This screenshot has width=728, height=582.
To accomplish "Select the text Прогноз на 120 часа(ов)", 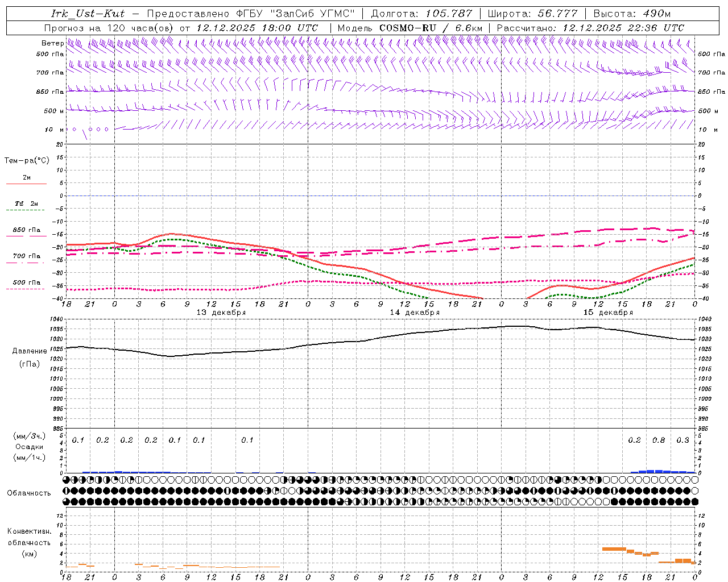I will [109, 28].
